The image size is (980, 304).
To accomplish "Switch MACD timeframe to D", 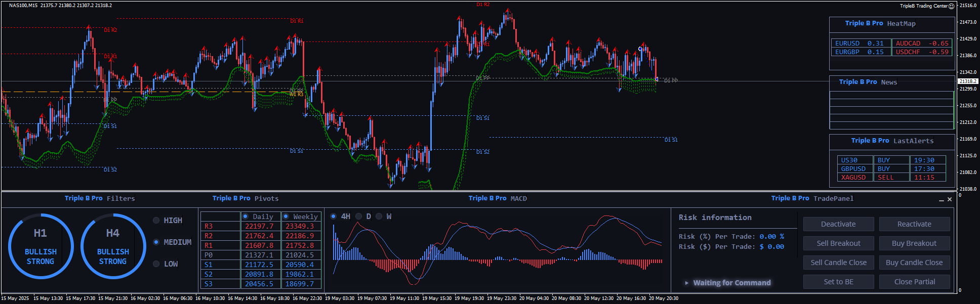I will pos(359,216).
